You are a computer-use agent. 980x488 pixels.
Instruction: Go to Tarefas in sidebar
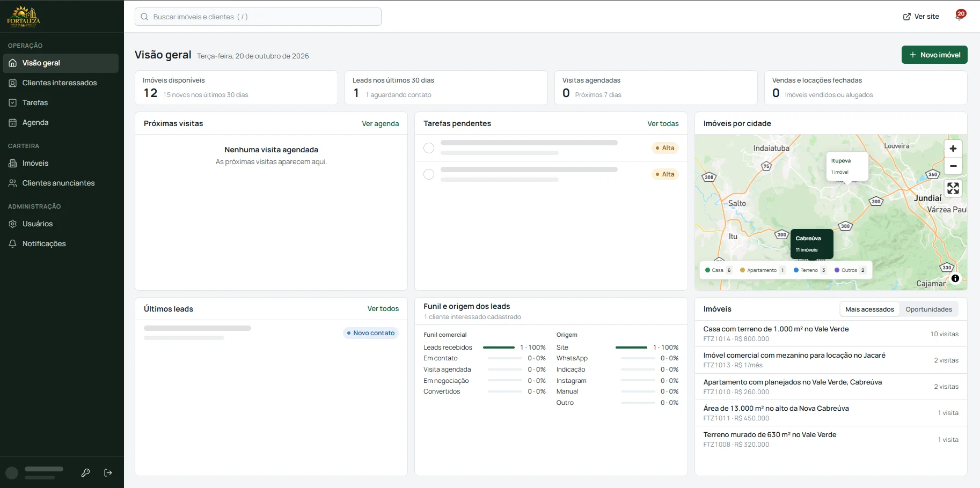tap(61, 102)
